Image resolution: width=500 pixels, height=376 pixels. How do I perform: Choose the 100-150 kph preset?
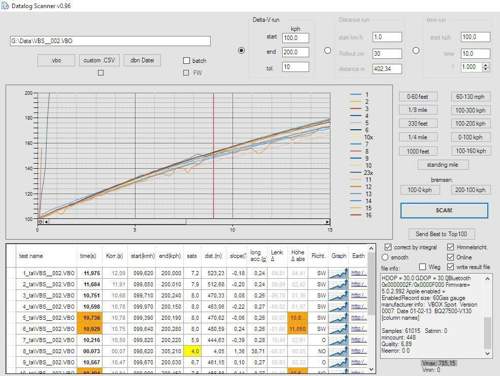[470, 151]
